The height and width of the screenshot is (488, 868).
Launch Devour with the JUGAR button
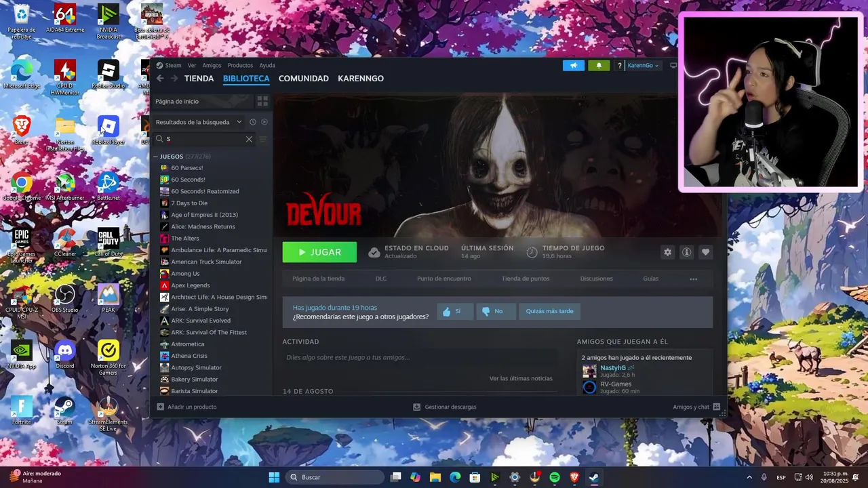coord(319,252)
